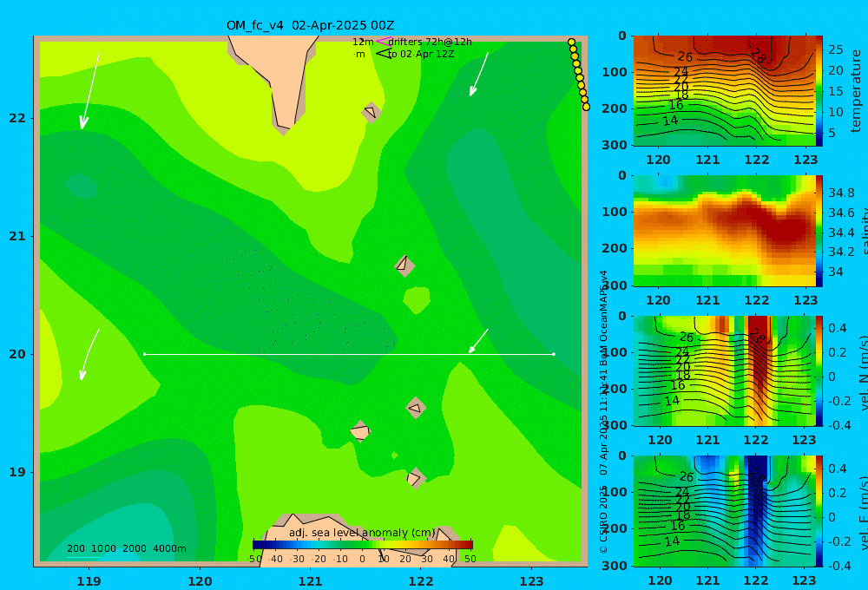The height and width of the screenshot is (590, 868).
Task: Select the topmost yellow drifter circle
Action: coord(571,42)
